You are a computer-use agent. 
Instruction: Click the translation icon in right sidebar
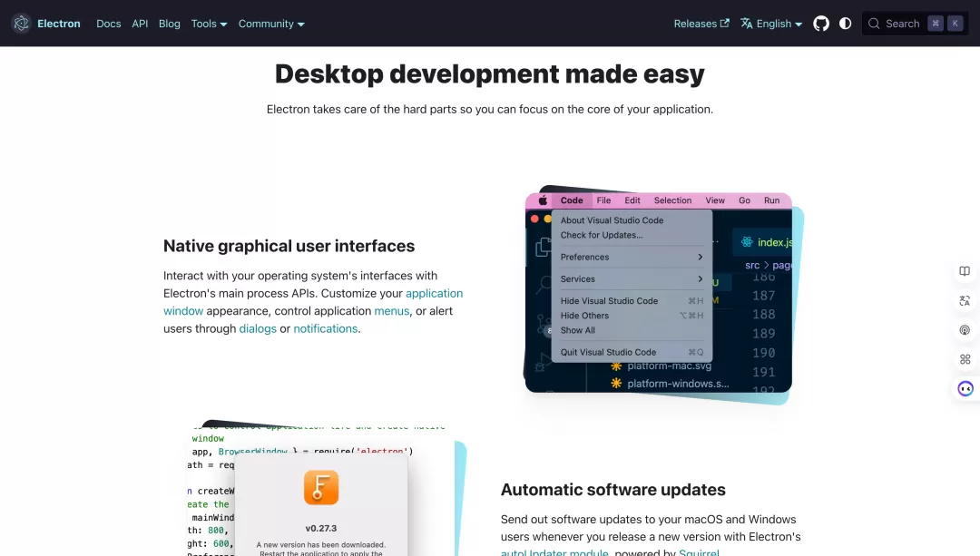[x=965, y=300]
